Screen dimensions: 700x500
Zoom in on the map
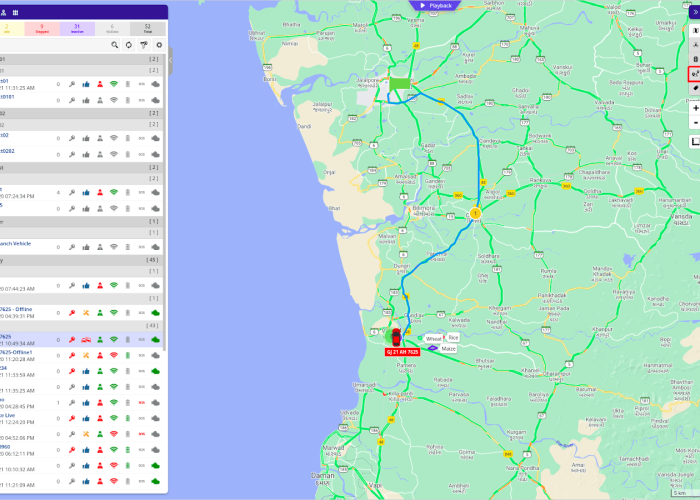695,108
